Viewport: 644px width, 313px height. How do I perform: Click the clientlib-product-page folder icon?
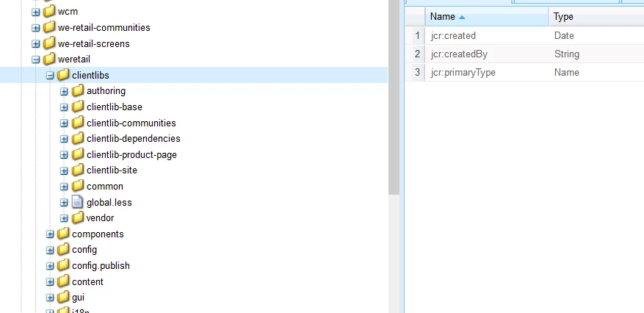[77, 154]
